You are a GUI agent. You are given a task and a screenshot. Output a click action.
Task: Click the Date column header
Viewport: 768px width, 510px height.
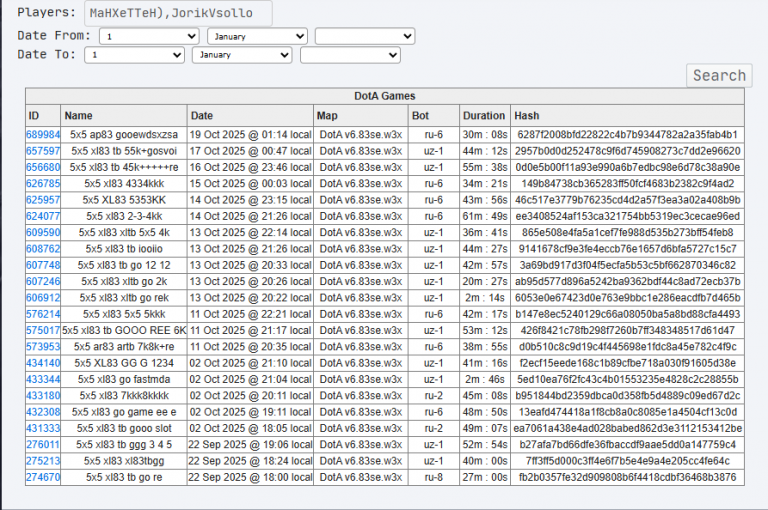(202, 116)
